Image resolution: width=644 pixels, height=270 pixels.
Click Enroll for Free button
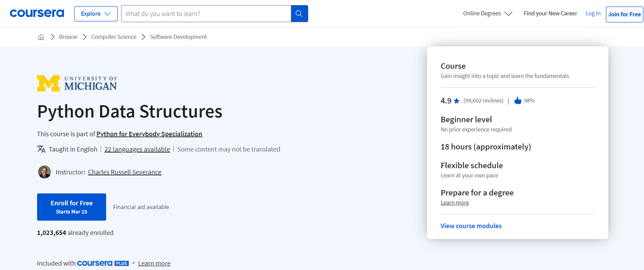71,207
